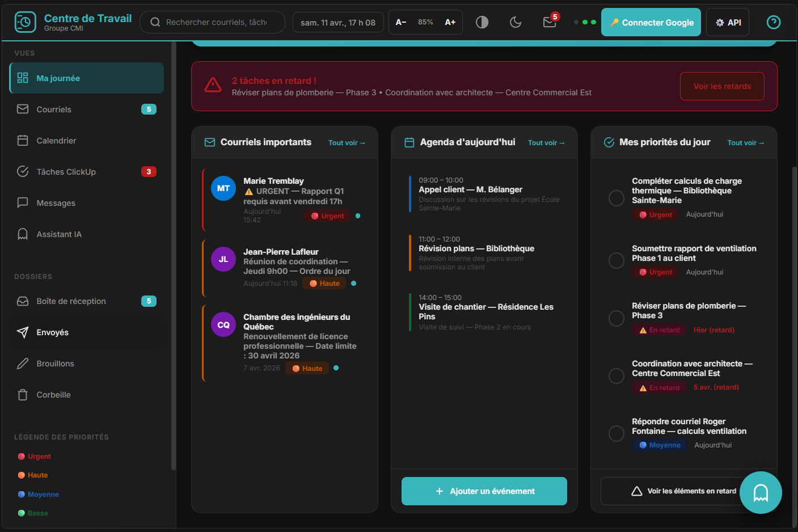Click the contrast mode half-circle icon
Screen dimensions: 798x532
(x=482, y=22)
